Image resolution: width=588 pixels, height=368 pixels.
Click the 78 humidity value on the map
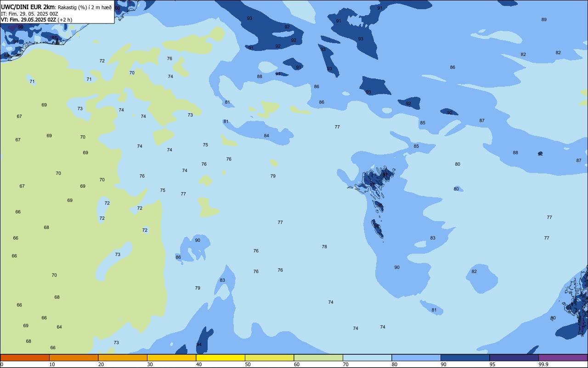point(324,247)
